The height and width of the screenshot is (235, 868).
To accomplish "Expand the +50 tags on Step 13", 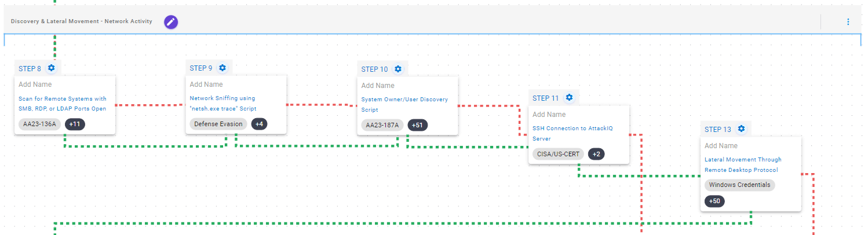I will [715, 201].
